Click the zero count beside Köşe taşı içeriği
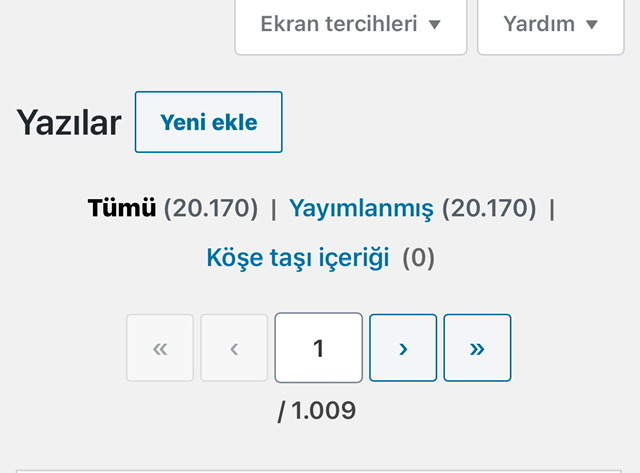 click(418, 258)
